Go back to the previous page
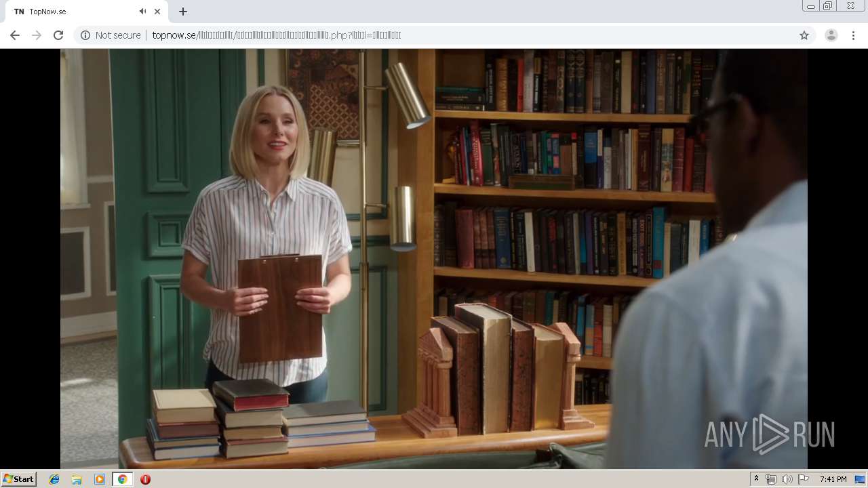The width and height of the screenshot is (868, 488). click(15, 35)
